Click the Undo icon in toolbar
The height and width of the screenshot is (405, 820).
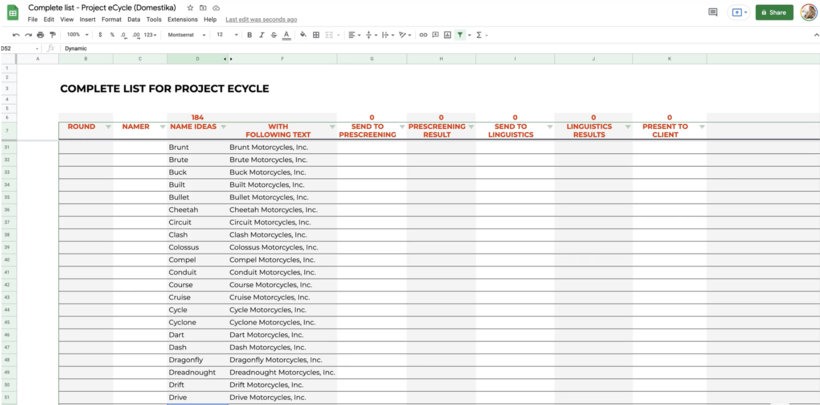(16, 35)
